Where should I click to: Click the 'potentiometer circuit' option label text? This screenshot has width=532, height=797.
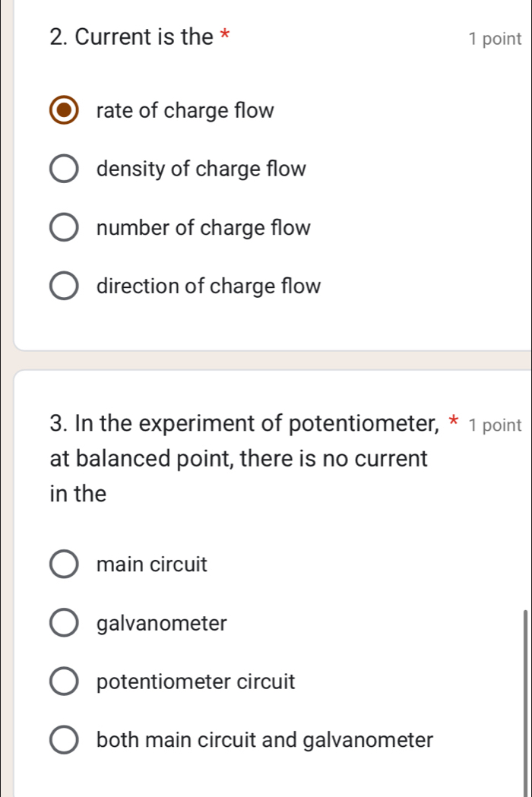coord(196,682)
